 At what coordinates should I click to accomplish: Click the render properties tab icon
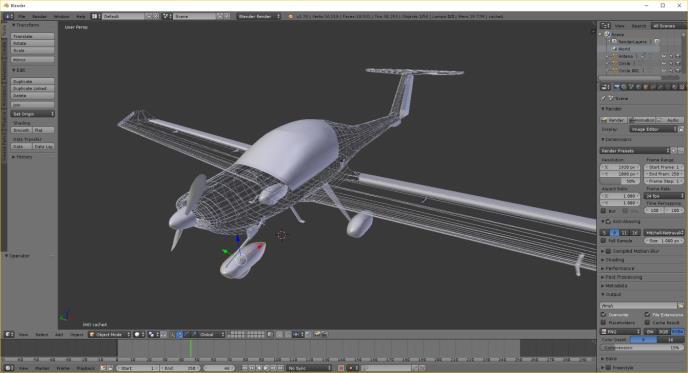[616, 87]
